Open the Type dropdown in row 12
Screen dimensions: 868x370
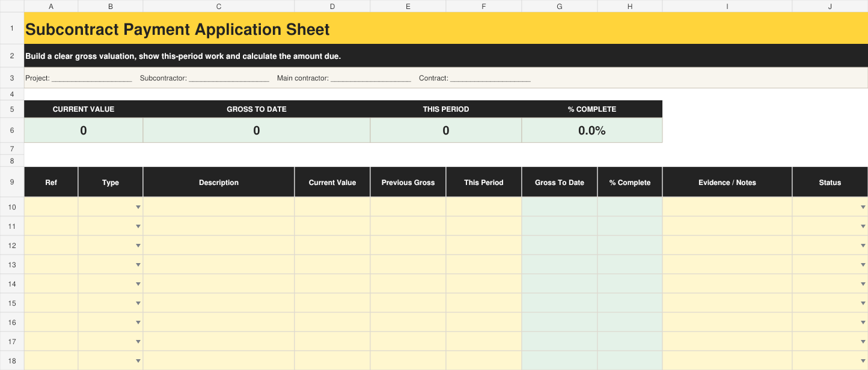pos(138,246)
